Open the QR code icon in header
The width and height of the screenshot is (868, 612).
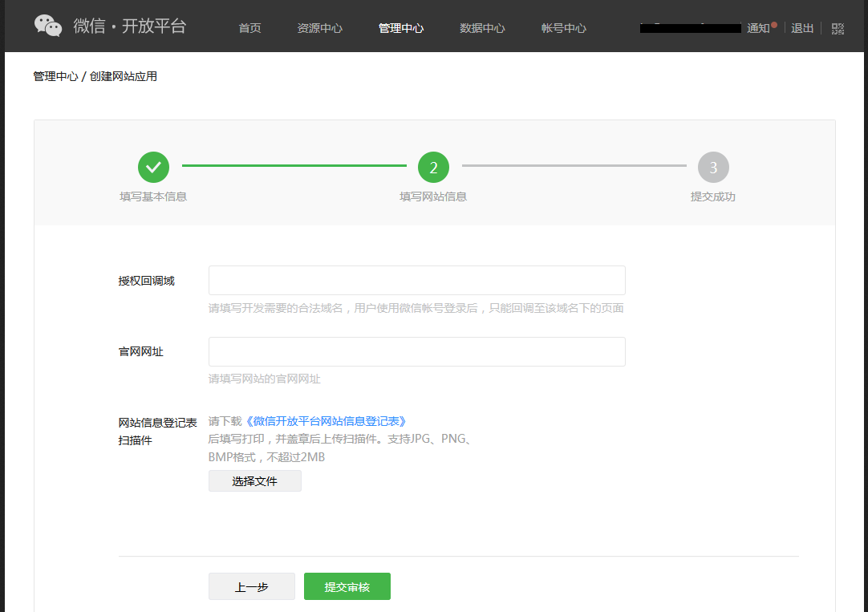click(838, 29)
